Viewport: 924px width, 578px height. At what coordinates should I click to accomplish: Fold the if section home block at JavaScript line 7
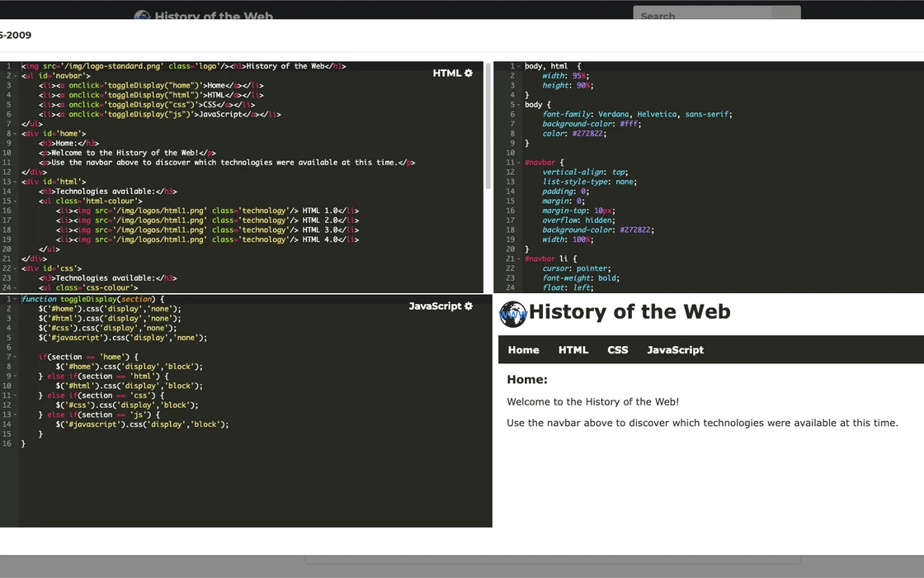point(16,357)
